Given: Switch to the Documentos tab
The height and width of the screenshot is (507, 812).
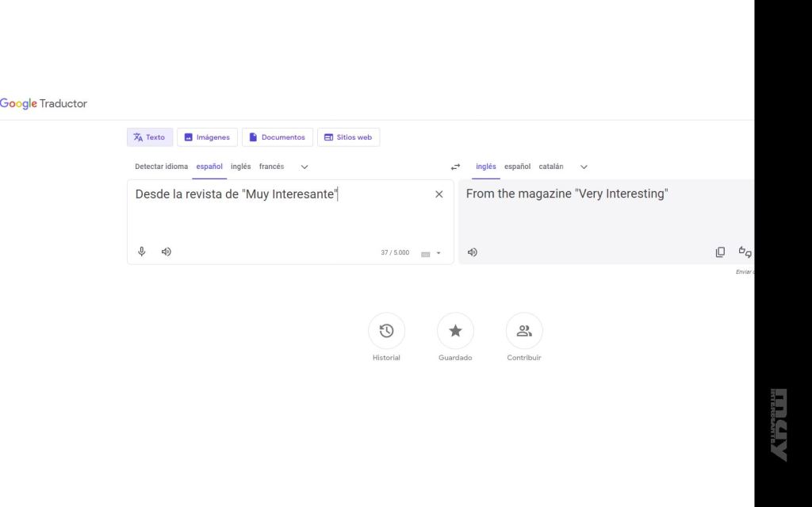Looking at the screenshot, I should coord(277,137).
